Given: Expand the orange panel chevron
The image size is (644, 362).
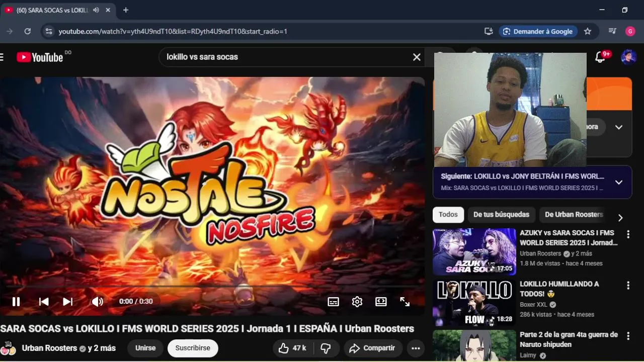Looking at the screenshot, I should [619, 127].
